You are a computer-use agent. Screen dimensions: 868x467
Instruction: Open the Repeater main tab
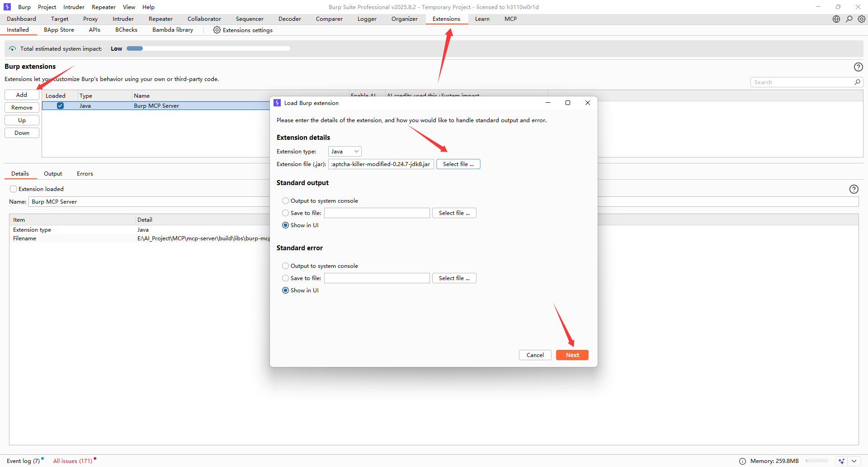click(x=160, y=19)
